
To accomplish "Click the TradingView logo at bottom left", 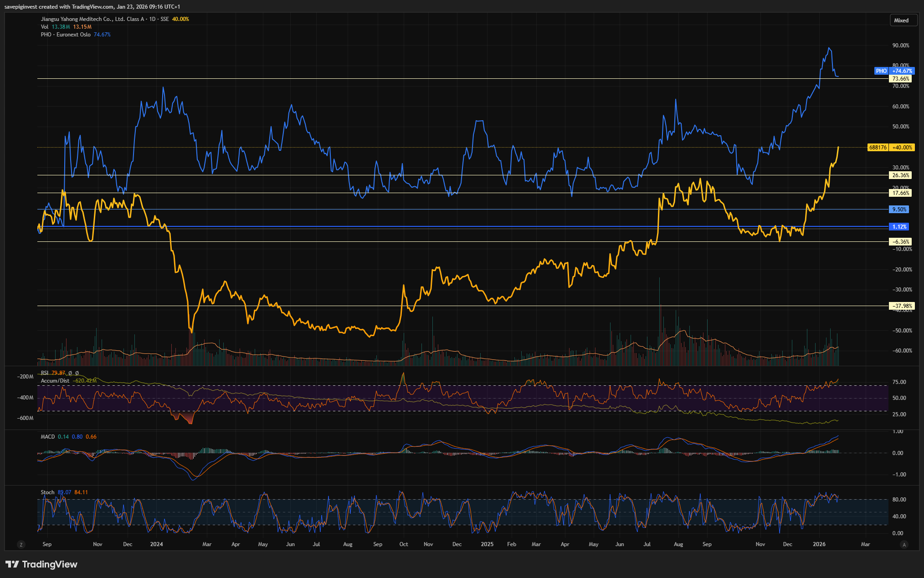I will (x=41, y=564).
